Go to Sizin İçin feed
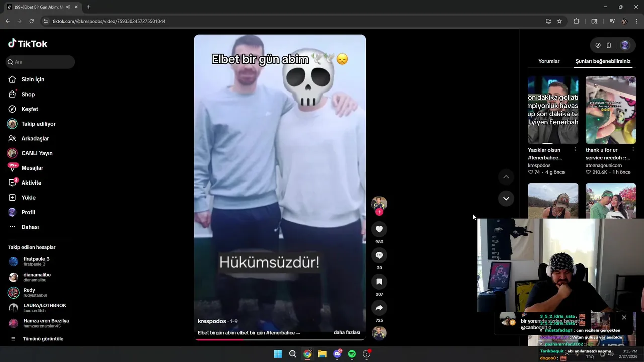Screen dimensions: 644x362 [33, 79]
